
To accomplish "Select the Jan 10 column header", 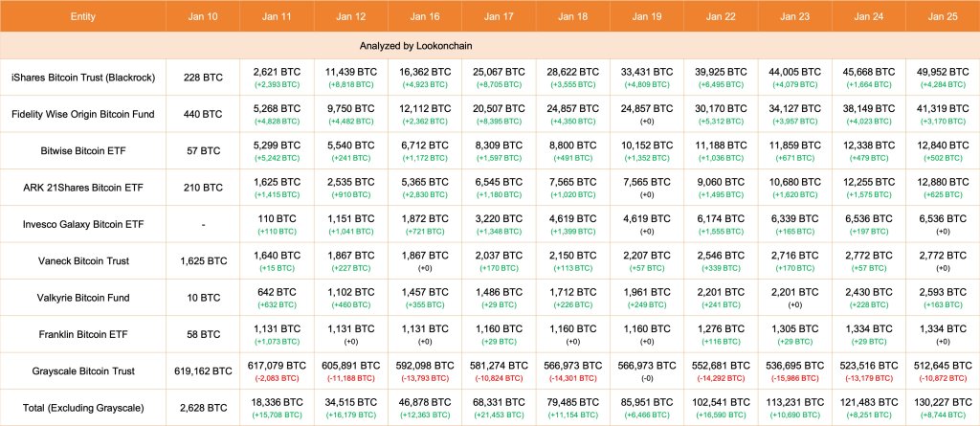I will pyautogui.click(x=202, y=15).
